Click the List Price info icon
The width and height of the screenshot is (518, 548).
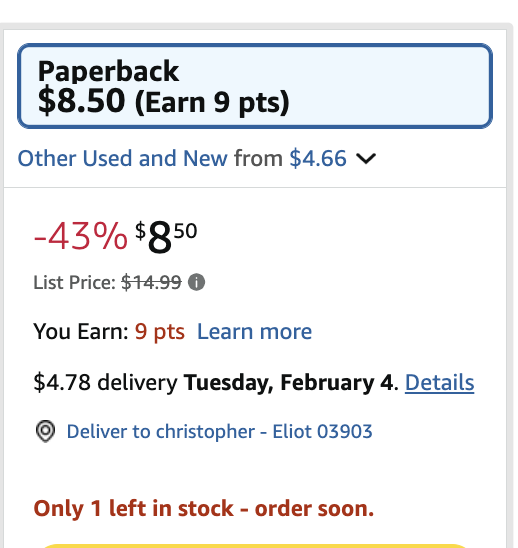[x=196, y=282]
